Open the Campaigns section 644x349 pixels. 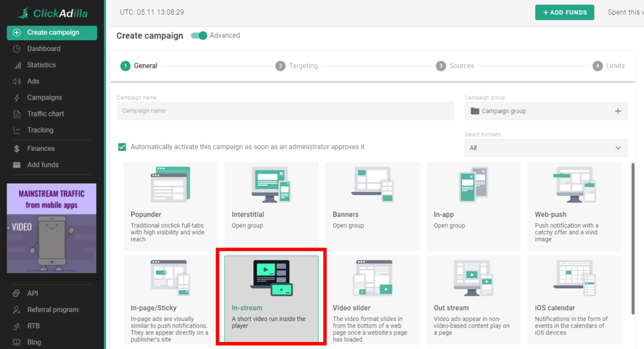[x=17, y=97]
